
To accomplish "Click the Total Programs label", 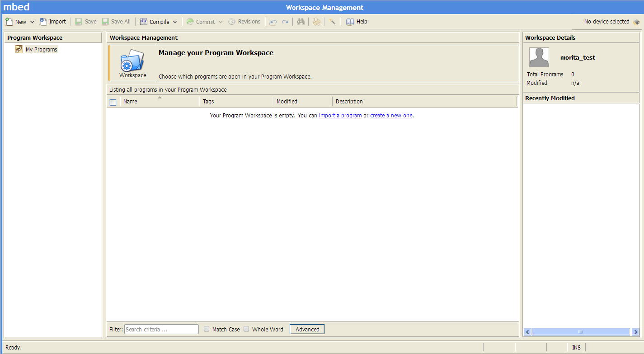I will tap(545, 75).
